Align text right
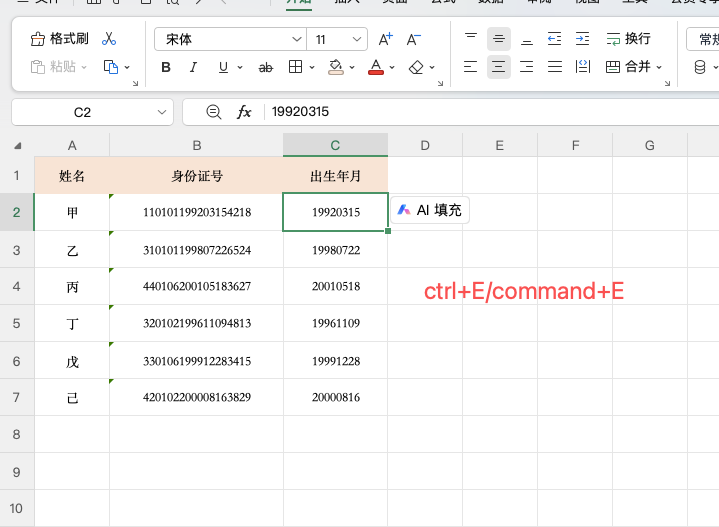 pos(527,67)
